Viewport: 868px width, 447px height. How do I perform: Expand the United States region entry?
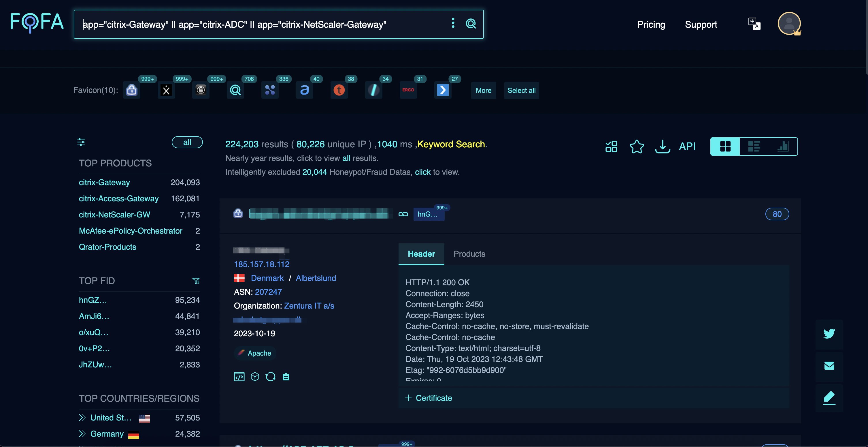pyautogui.click(x=82, y=418)
